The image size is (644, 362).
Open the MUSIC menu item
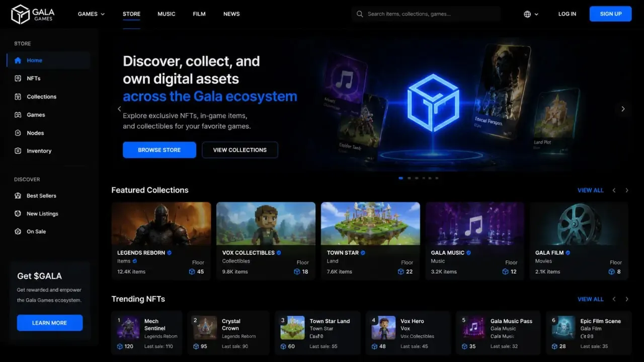click(167, 14)
